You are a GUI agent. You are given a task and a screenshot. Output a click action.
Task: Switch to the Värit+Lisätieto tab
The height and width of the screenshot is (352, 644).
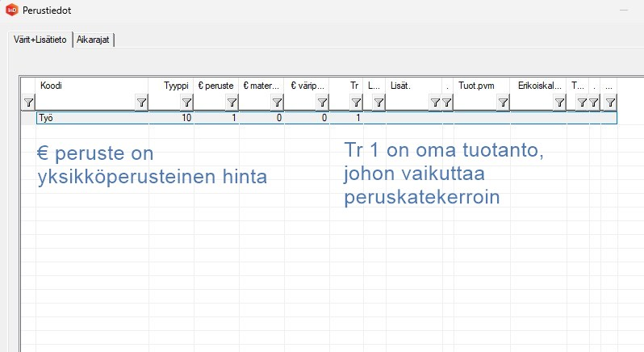click(40, 40)
